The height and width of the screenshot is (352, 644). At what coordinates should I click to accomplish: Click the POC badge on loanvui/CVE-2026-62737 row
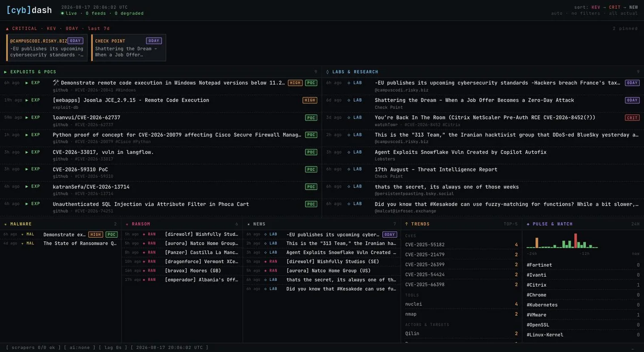tap(311, 118)
